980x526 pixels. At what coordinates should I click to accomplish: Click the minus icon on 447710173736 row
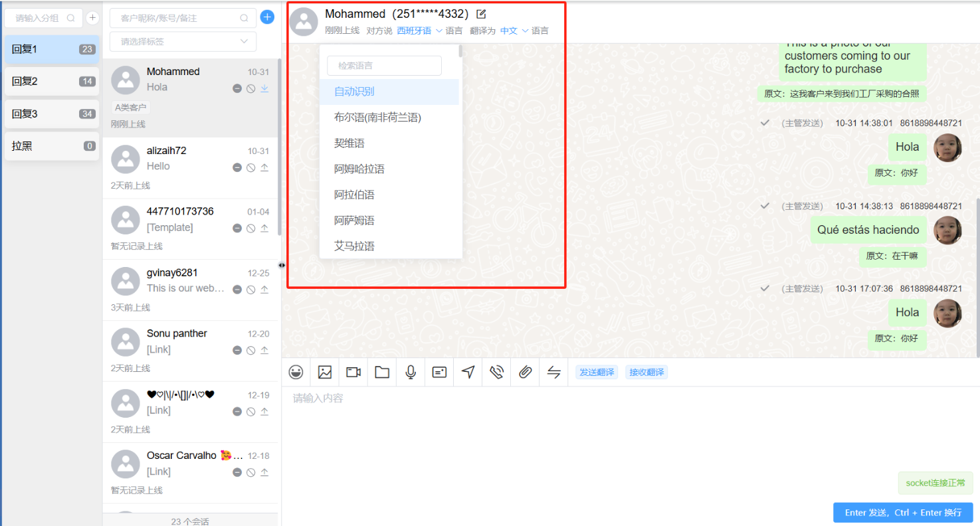(237, 228)
